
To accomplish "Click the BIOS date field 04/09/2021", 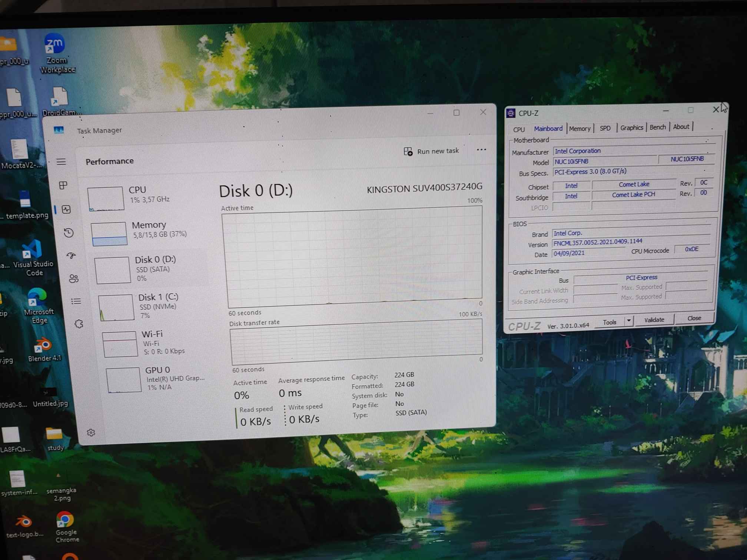I will (x=588, y=253).
